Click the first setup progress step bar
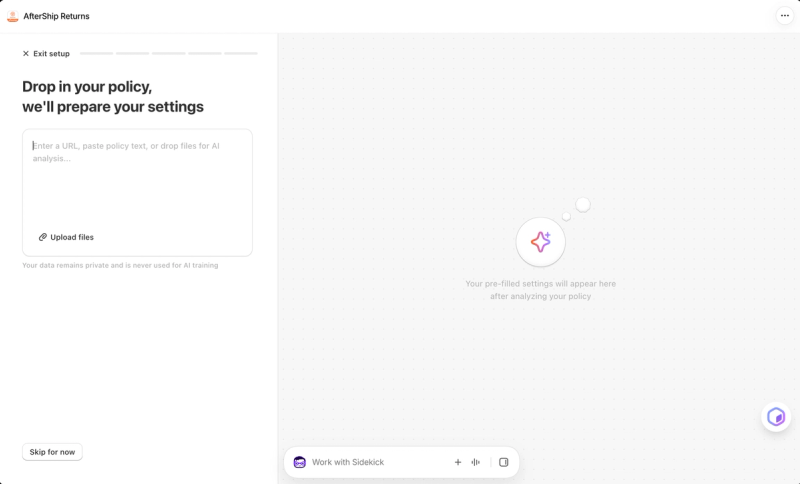 point(96,53)
